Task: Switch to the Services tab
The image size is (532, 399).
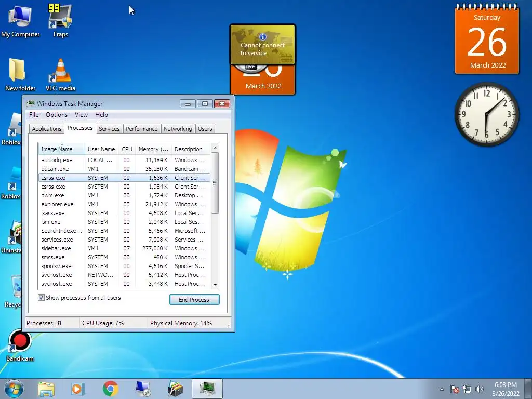Action: (109, 129)
